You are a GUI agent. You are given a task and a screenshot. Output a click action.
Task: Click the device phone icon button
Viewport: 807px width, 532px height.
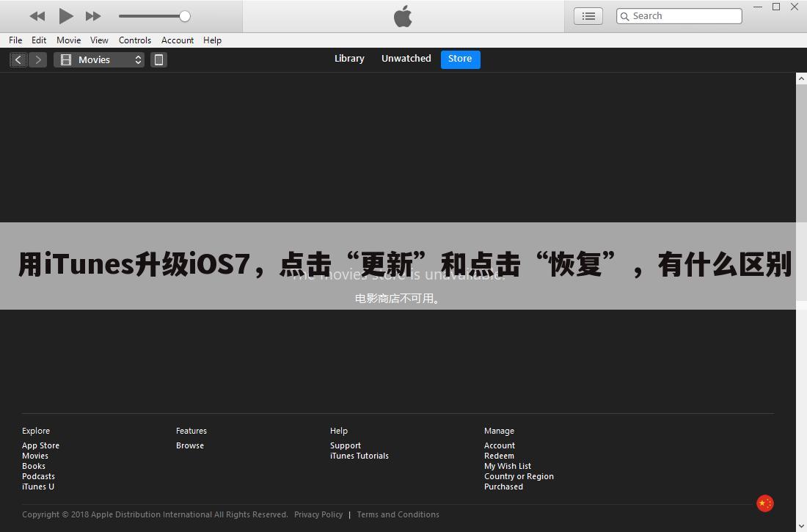(x=159, y=59)
